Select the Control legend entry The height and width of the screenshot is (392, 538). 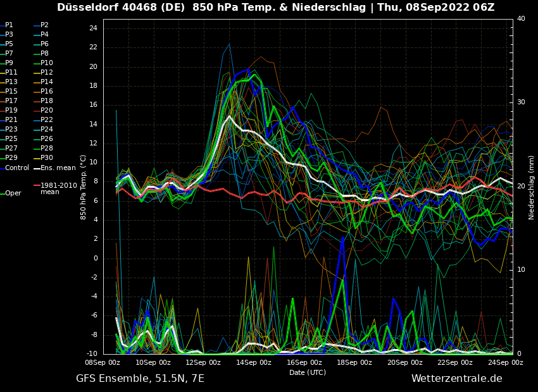point(17,168)
